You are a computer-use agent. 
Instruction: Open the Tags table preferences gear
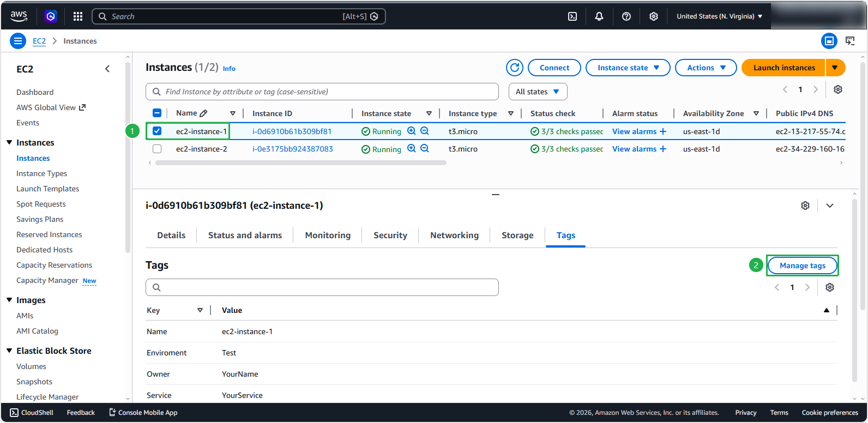click(x=830, y=287)
